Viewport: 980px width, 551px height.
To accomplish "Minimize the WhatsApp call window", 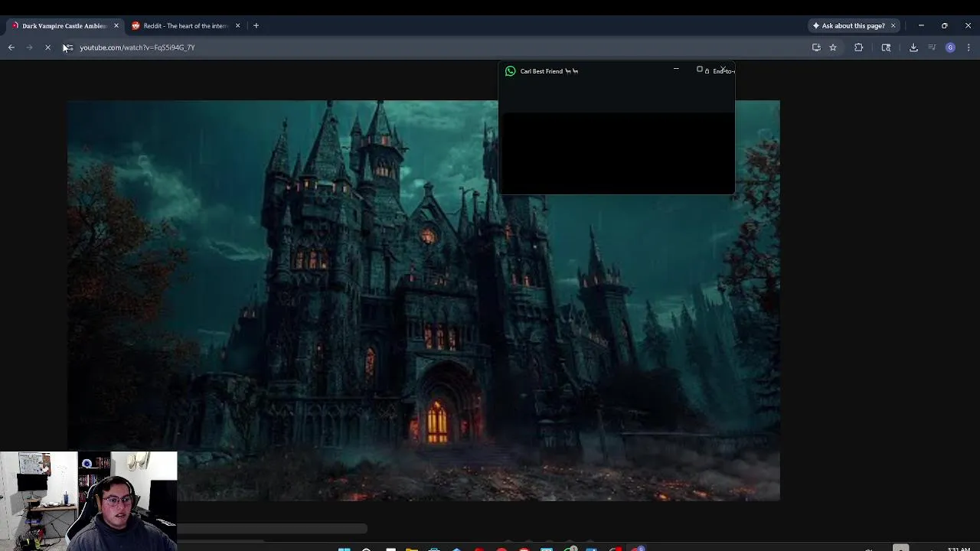I will [676, 70].
